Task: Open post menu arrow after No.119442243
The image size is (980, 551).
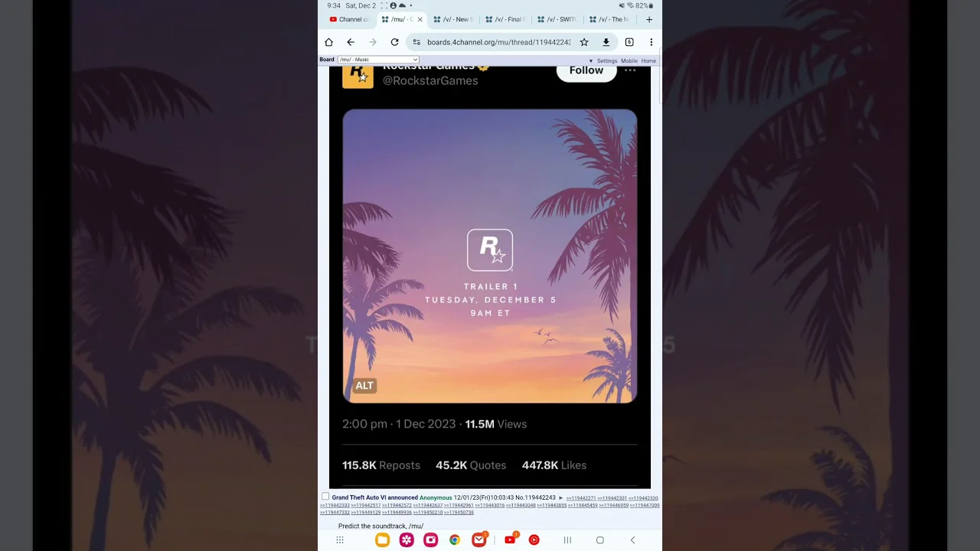Action: 561,498
